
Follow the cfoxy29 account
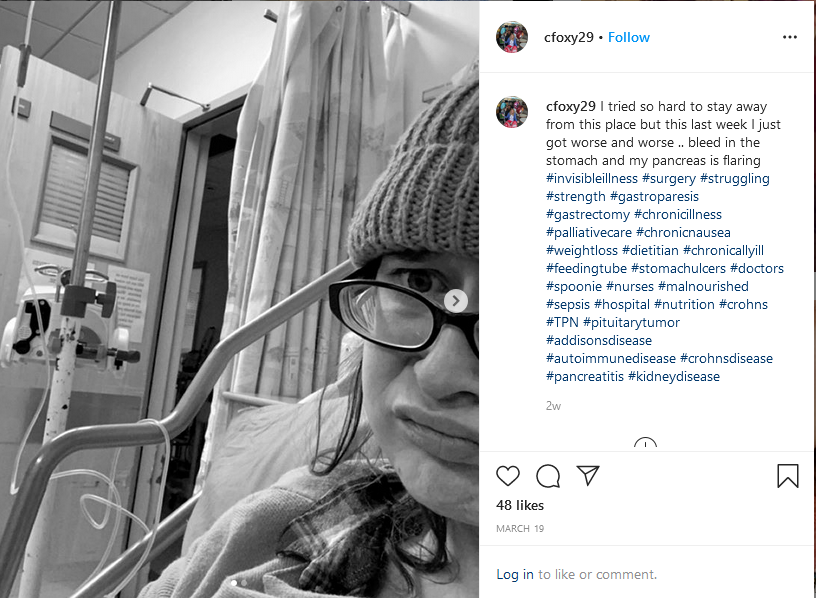click(x=629, y=37)
